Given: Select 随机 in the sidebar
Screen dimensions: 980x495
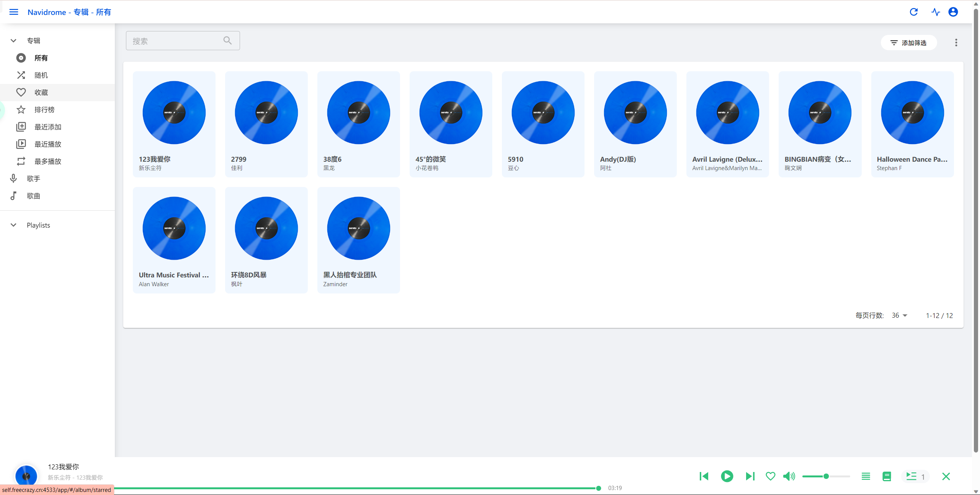Looking at the screenshot, I should tap(41, 75).
